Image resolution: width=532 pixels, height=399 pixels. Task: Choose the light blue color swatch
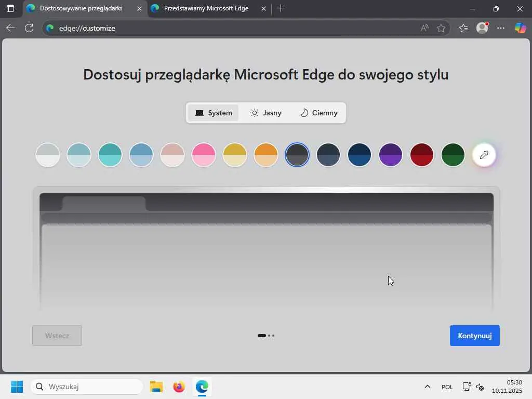(141, 155)
